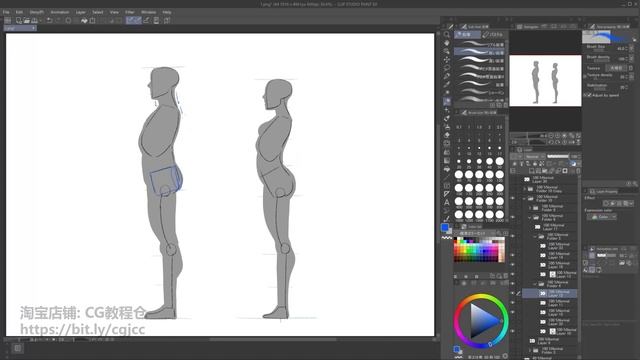640x360 pixels.
Task: Click the Navigator preview thumbnail
Action: (545, 81)
